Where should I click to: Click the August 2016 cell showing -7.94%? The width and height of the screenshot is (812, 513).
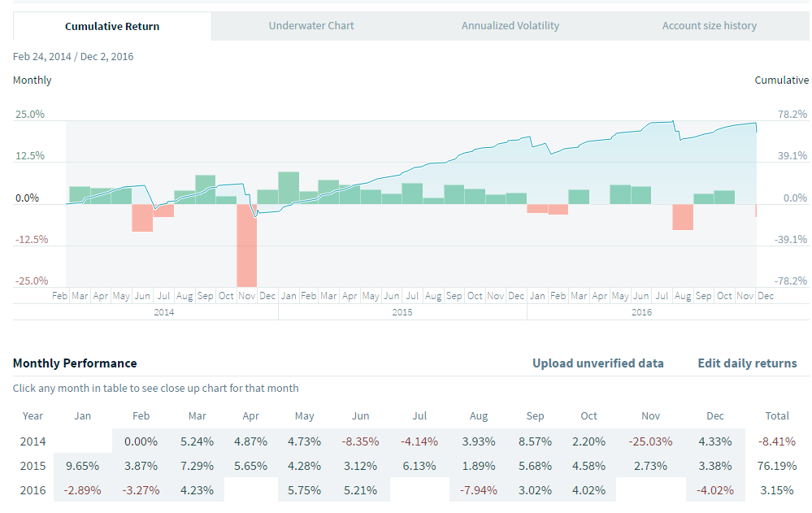point(479,490)
